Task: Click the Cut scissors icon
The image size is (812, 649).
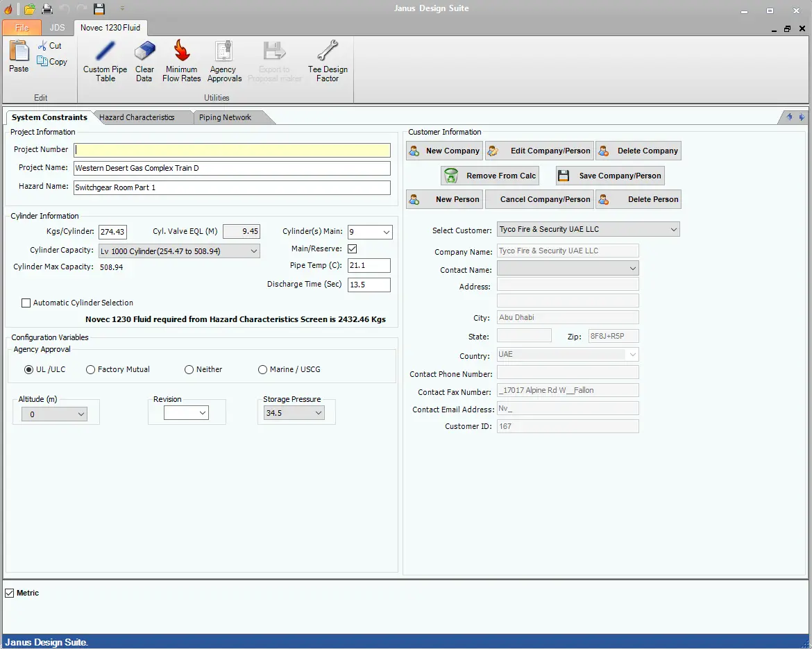Action: [x=42, y=46]
